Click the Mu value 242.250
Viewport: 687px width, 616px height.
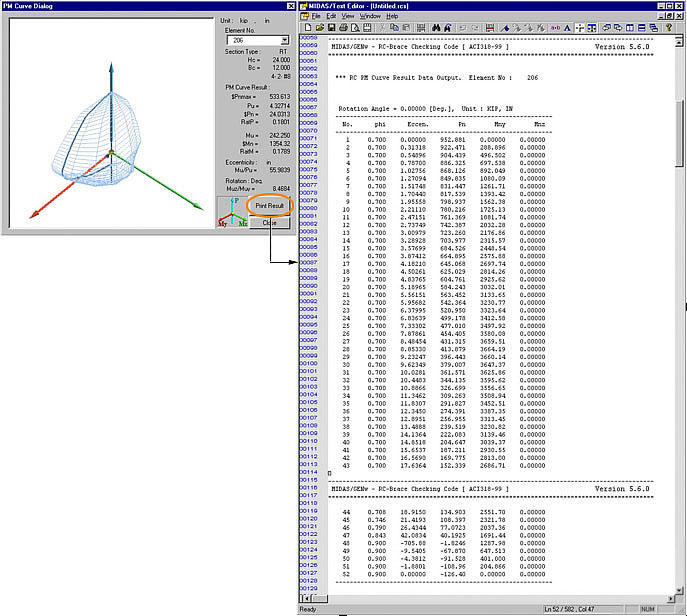point(280,135)
